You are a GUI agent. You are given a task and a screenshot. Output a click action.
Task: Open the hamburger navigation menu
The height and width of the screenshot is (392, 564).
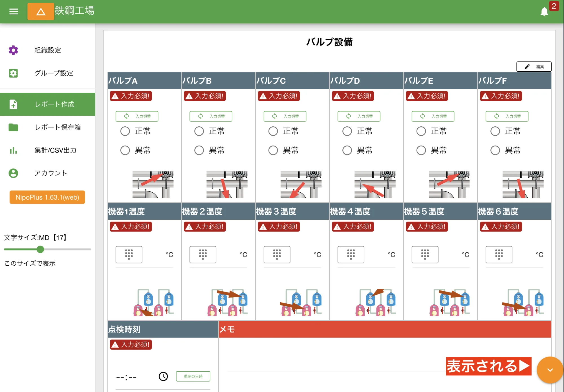[14, 12]
